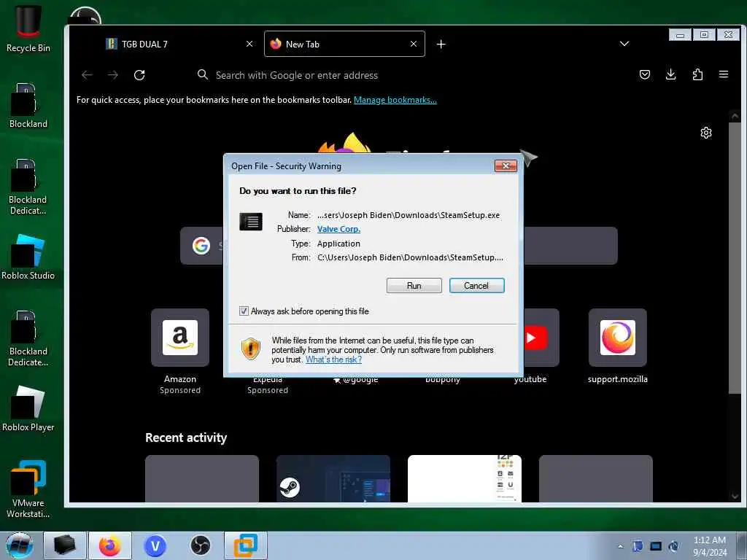Select the VMware Workstation desktop icon

(x=28, y=489)
